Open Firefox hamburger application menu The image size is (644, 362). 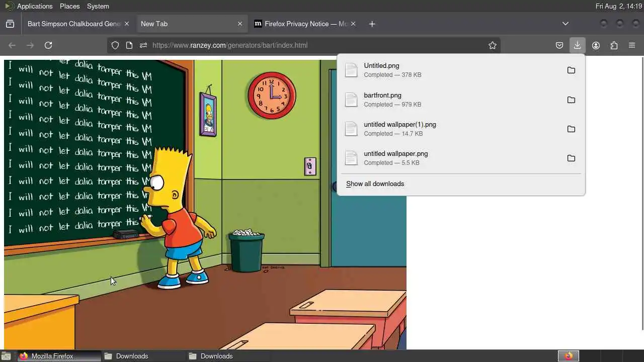pos(632,45)
